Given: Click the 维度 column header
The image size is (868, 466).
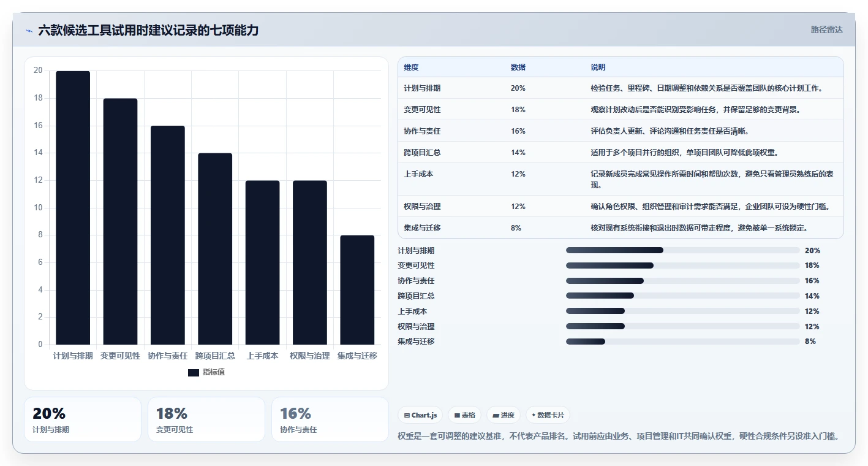Looking at the screenshot, I should click(x=411, y=67).
